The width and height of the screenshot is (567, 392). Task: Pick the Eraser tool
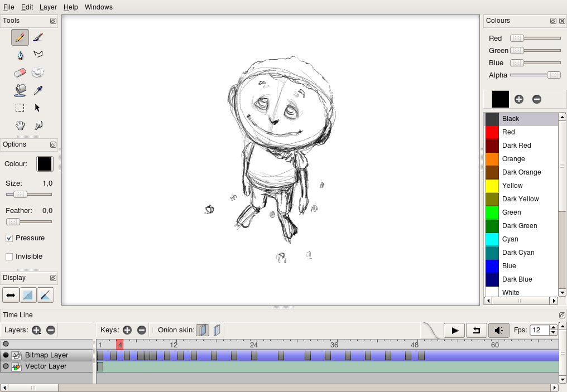click(x=20, y=72)
